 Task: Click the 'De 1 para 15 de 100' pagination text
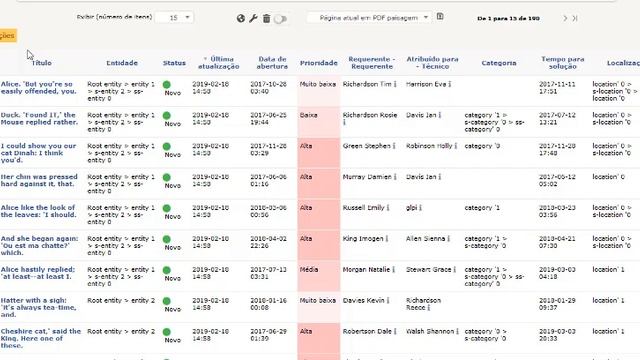(508, 18)
